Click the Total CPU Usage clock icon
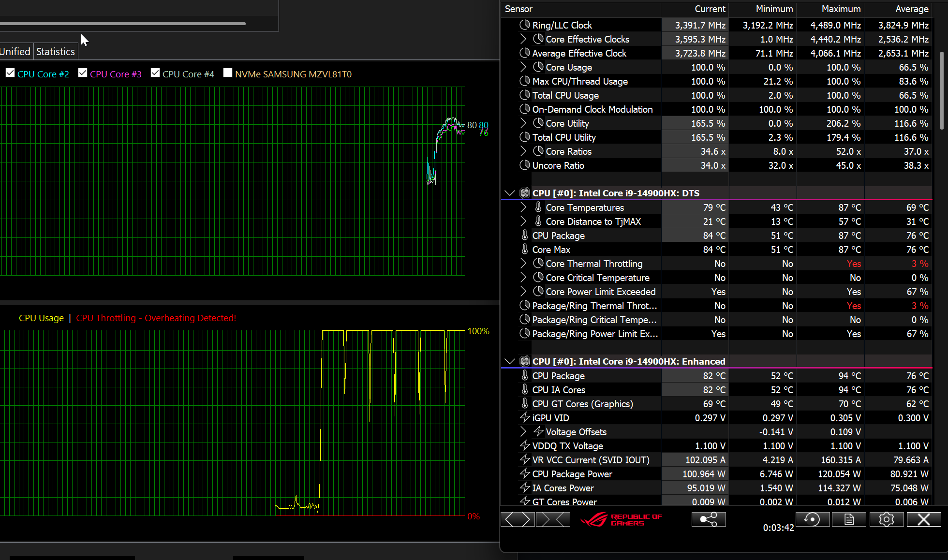This screenshot has width=948, height=560. [525, 95]
